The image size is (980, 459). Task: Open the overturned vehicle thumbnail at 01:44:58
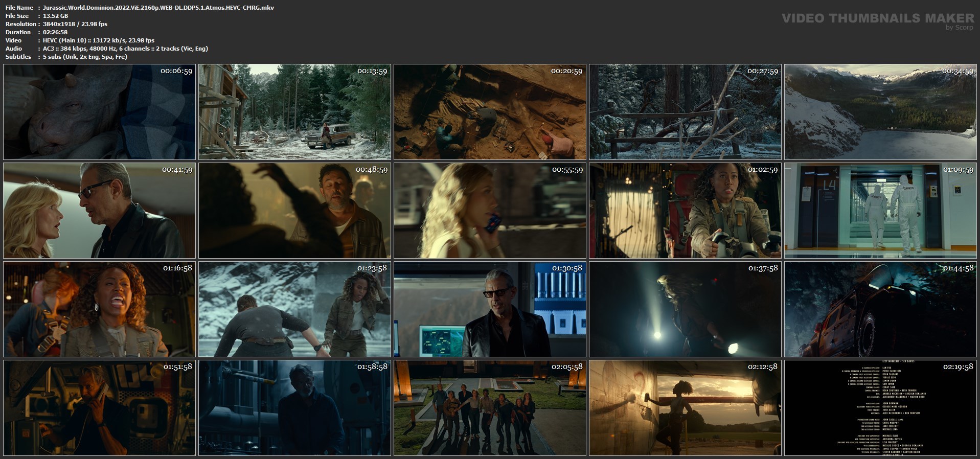[880, 309]
